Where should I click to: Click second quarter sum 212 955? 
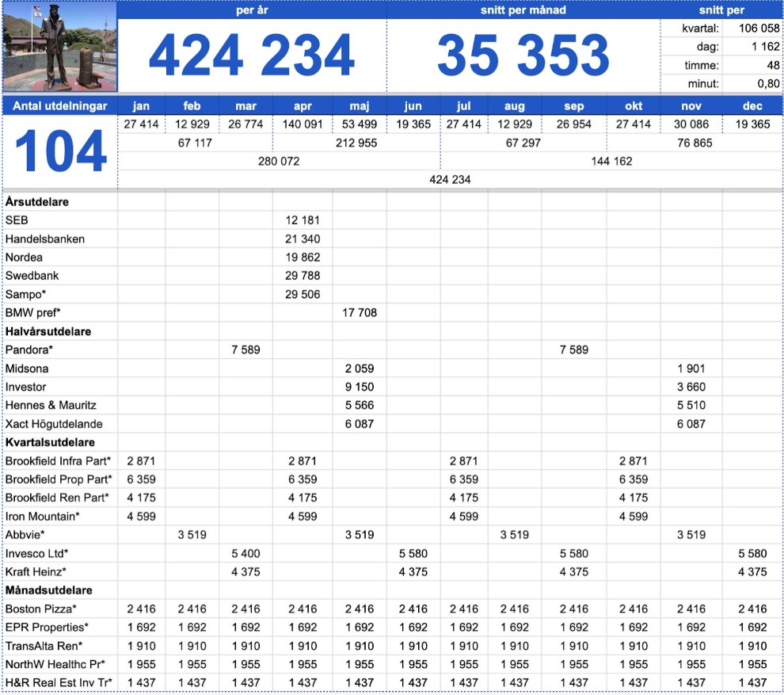pos(356,143)
